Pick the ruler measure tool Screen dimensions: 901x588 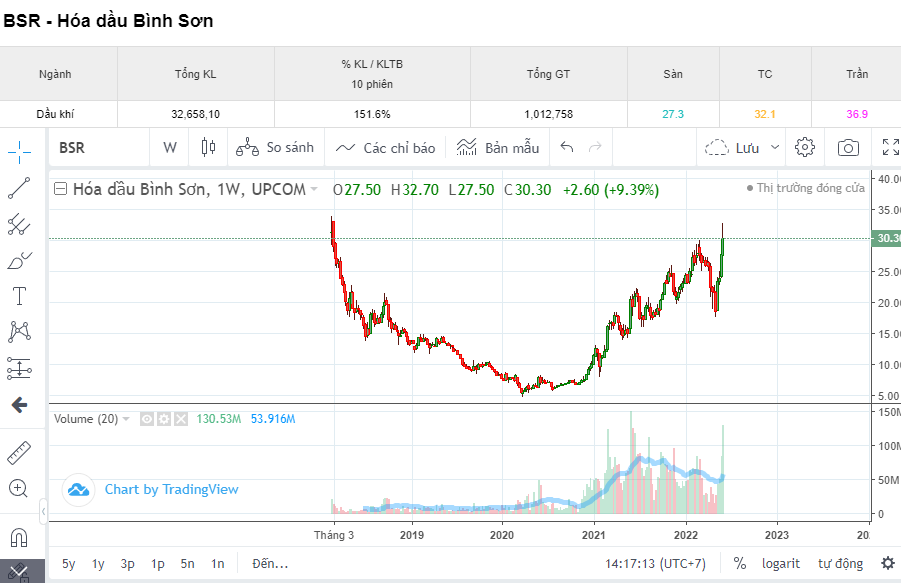(19, 453)
